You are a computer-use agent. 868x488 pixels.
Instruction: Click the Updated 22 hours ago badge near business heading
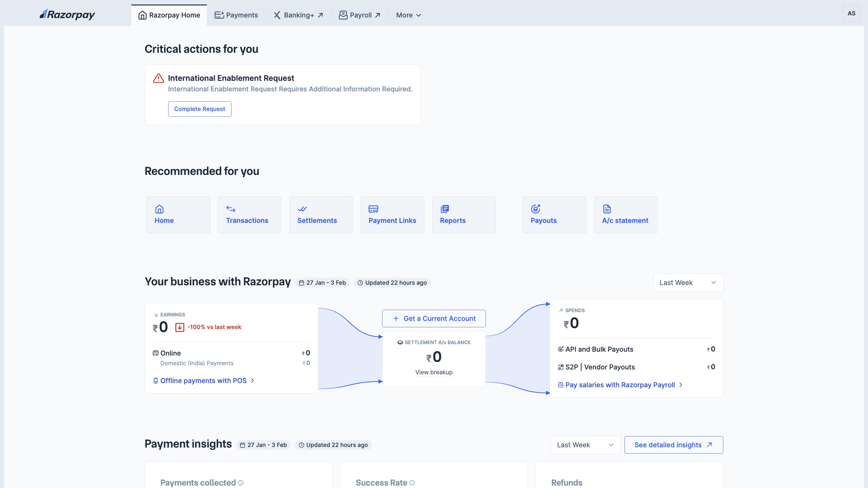click(x=392, y=283)
